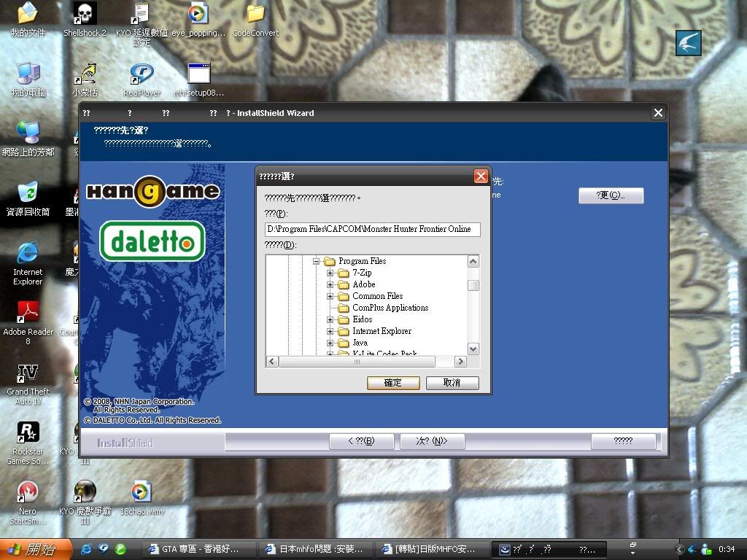Click the folder tree scroll-up arrow
747x560 pixels.
[473, 261]
